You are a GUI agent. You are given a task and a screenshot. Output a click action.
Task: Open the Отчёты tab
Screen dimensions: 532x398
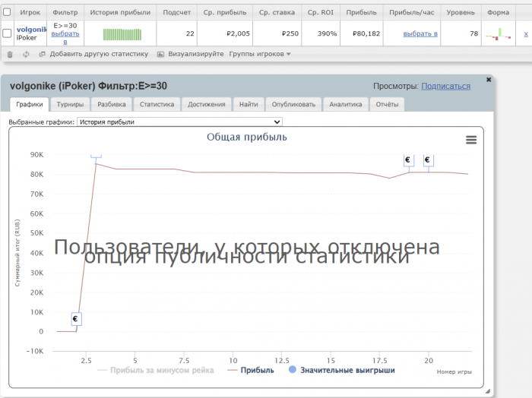click(x=387, y=104)
